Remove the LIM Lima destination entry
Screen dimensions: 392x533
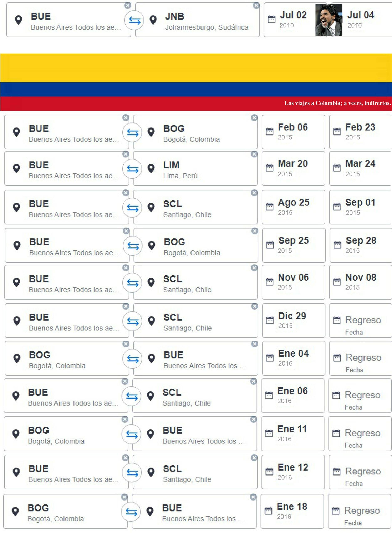coord(254,154)
